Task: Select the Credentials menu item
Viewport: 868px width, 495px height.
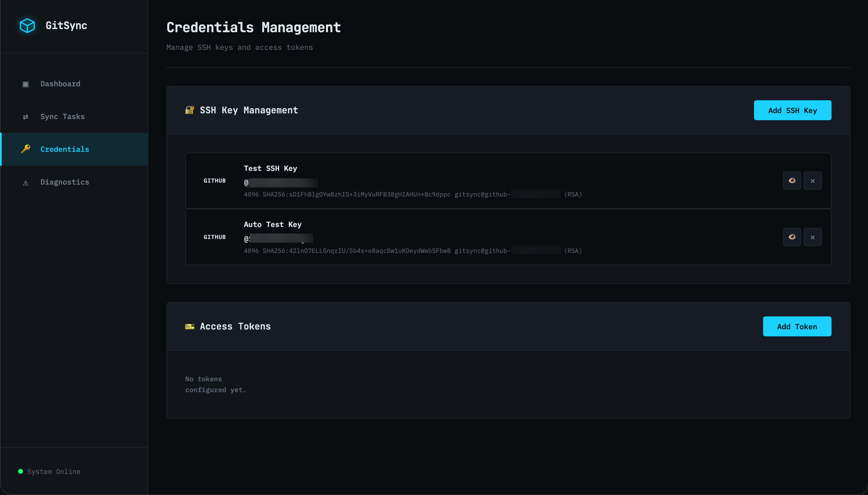Action: 74,149
